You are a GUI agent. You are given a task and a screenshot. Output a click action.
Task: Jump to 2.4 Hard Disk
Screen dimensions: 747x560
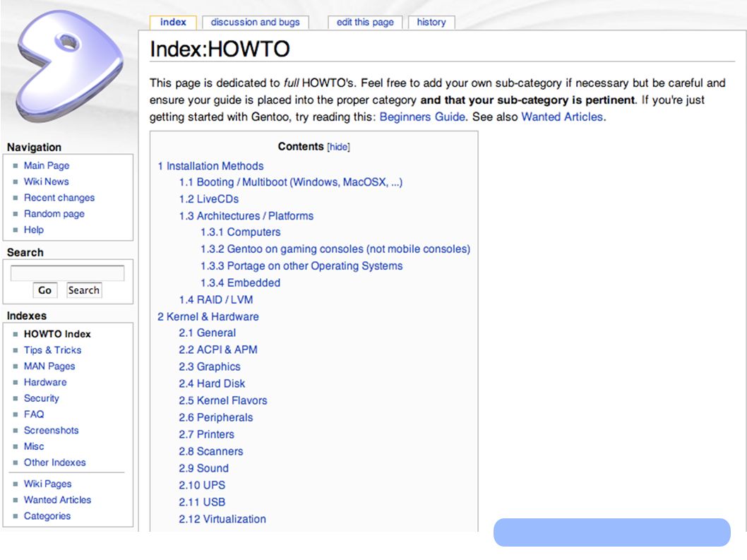tap(212, 383)
